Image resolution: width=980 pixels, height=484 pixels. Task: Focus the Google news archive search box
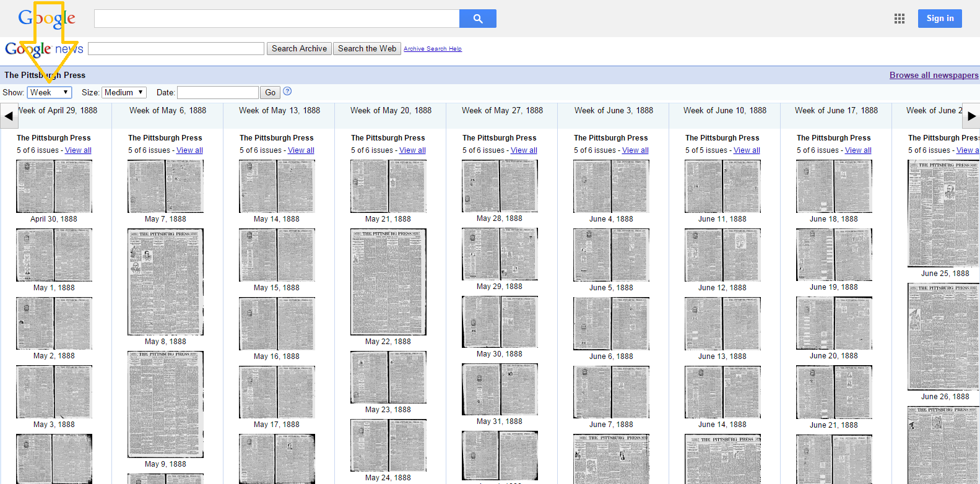176,48
